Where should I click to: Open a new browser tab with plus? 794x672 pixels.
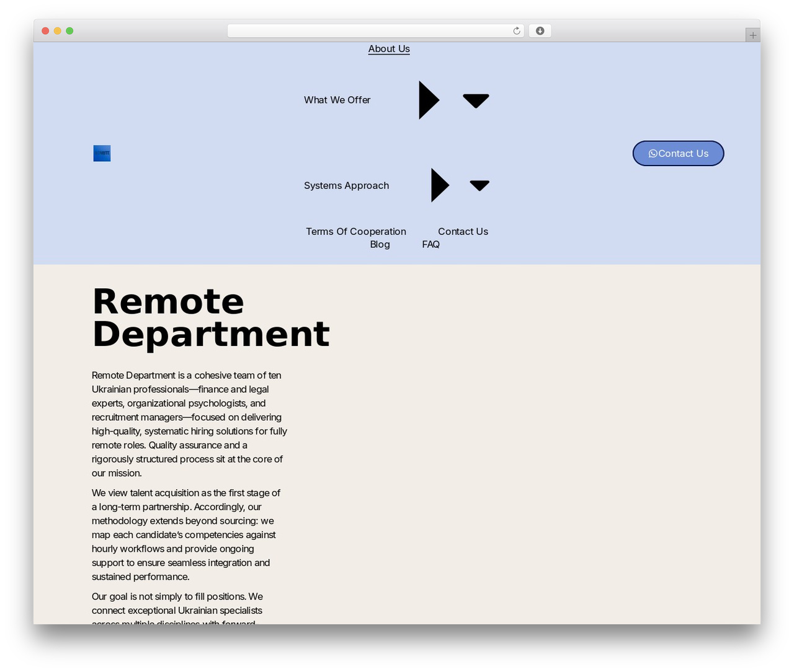pyautogui.click(x=752, y=35)
